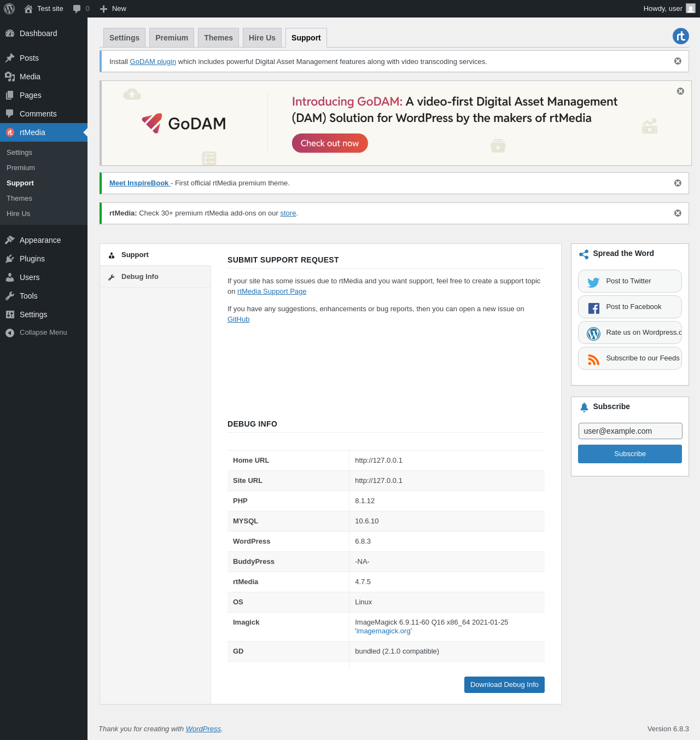
Task: Click Post to Twitter label
Action: 628,281
